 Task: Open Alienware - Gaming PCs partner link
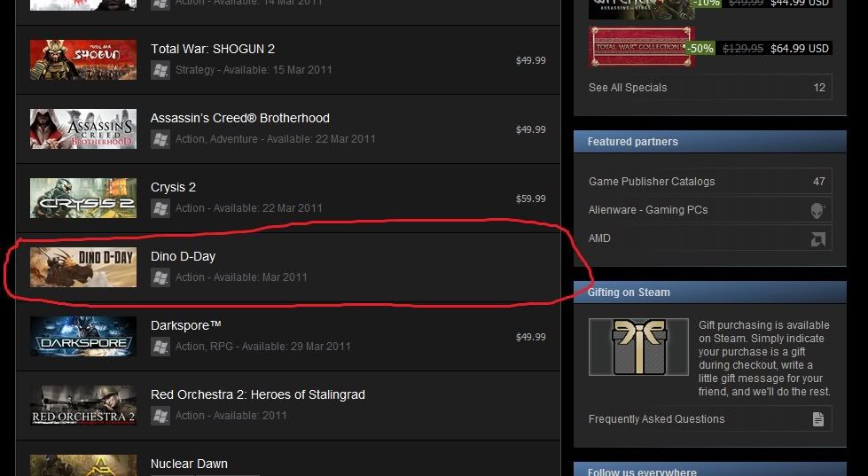pyautogui.click(x=710, y=210)
